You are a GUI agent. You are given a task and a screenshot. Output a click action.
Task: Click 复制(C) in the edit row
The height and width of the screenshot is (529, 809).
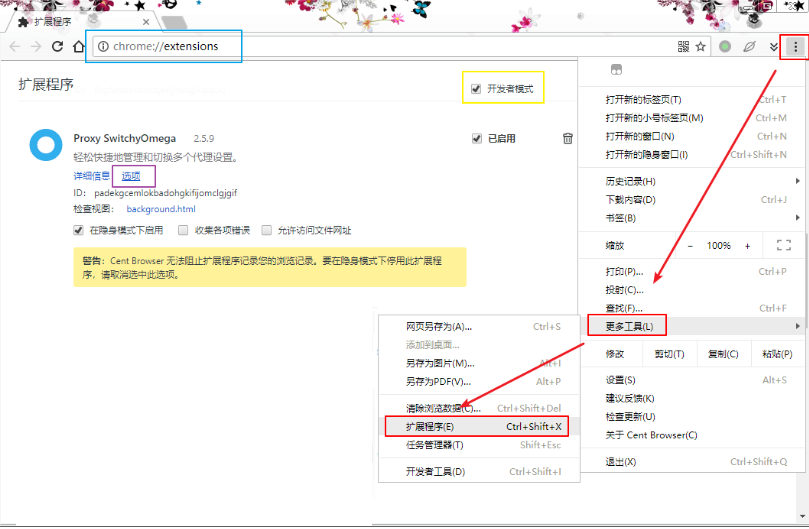723,354
